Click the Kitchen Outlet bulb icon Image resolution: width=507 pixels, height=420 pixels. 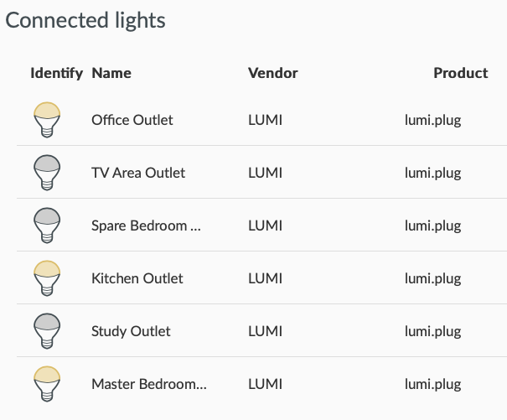tap(47, 278)
